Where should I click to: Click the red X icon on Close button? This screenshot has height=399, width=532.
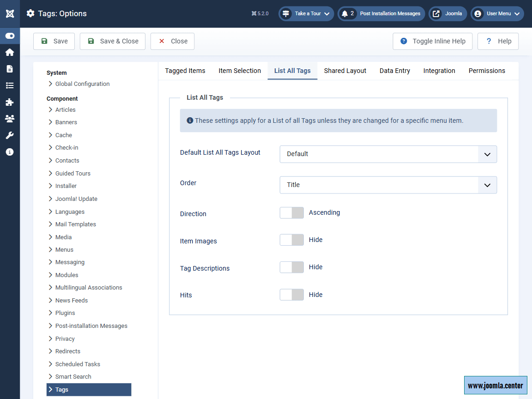tap(162, 41)
